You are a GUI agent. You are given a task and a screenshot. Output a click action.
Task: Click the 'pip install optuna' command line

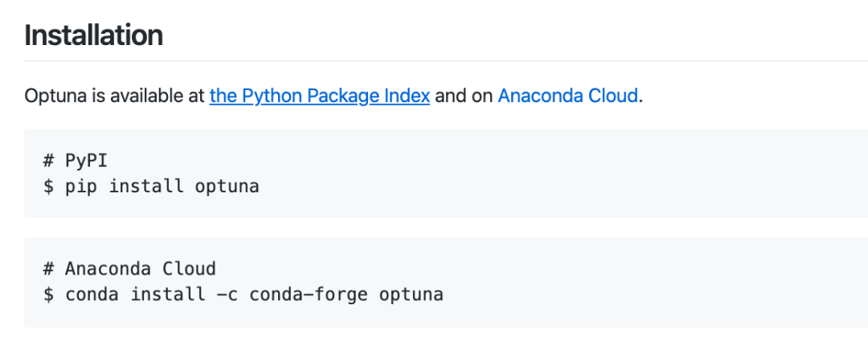(151, 187)
